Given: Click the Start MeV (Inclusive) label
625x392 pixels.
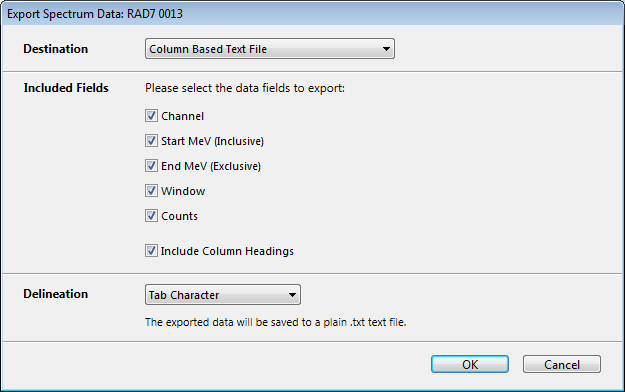Looking at the screenshot, I should [x=212, y=141].
